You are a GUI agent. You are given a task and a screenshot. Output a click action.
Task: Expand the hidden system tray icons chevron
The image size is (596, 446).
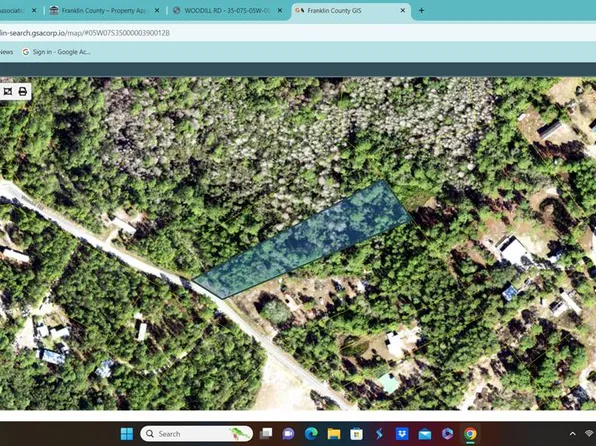[572, 433]
